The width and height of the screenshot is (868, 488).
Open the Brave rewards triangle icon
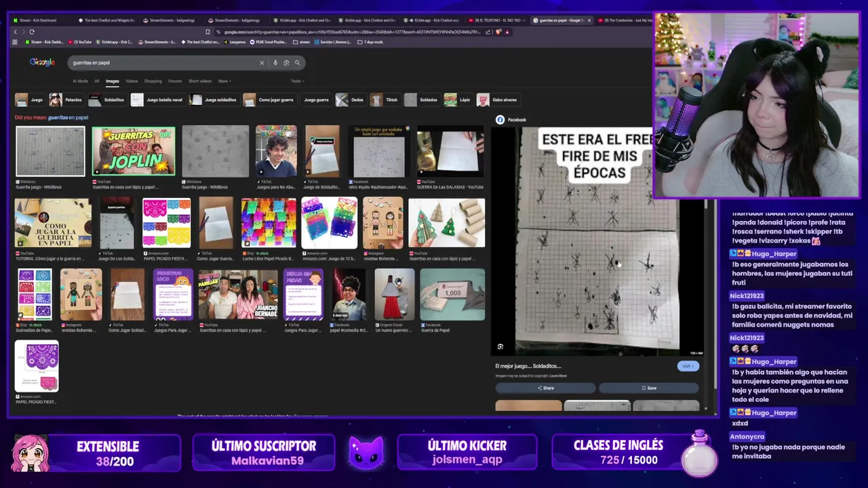507,32
